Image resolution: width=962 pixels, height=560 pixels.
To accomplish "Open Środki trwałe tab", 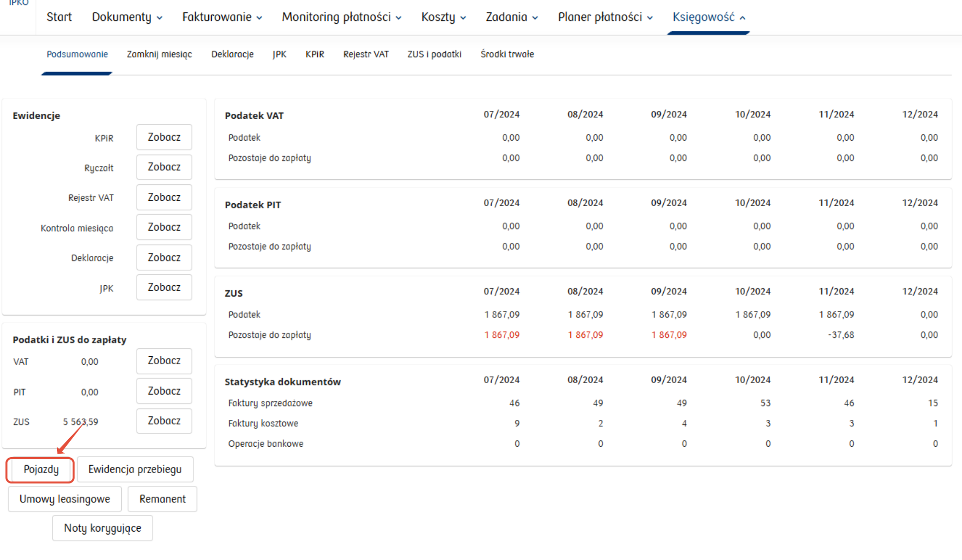I will (507, 54).
